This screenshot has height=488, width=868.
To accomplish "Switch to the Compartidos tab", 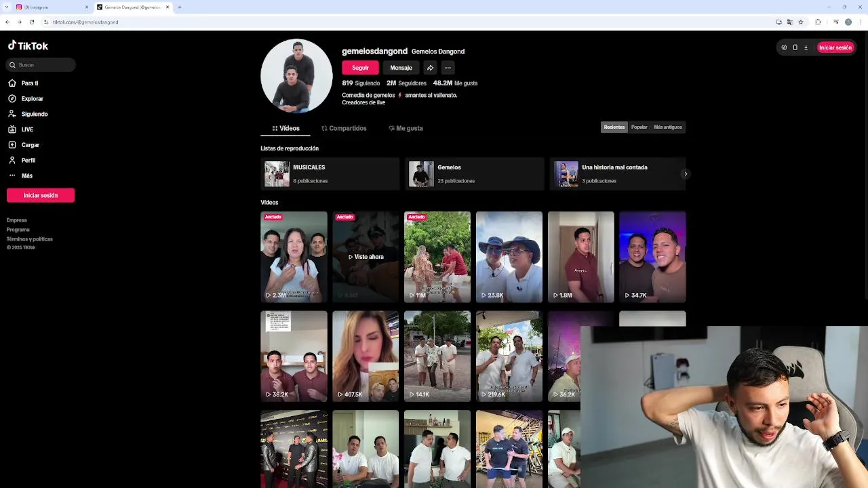I will pos(344,128).
